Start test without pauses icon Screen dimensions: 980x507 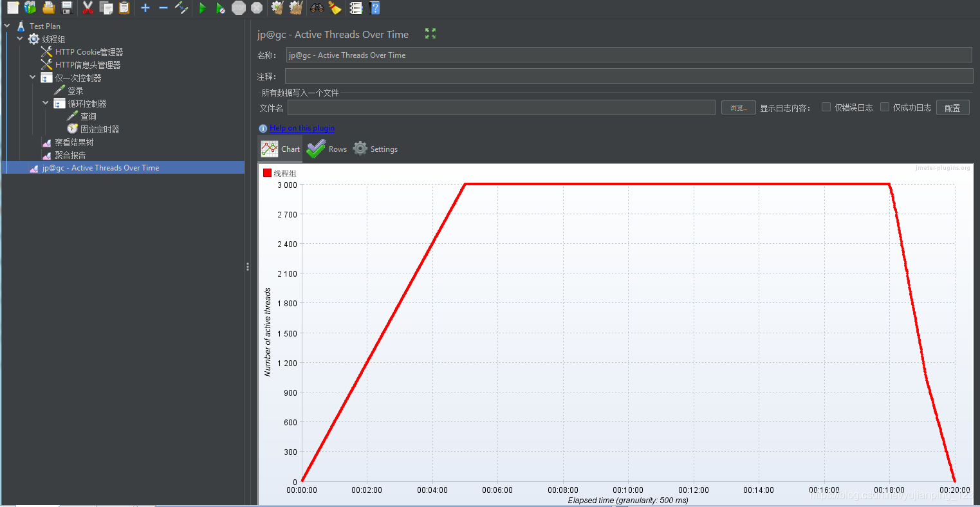[221, 8]
